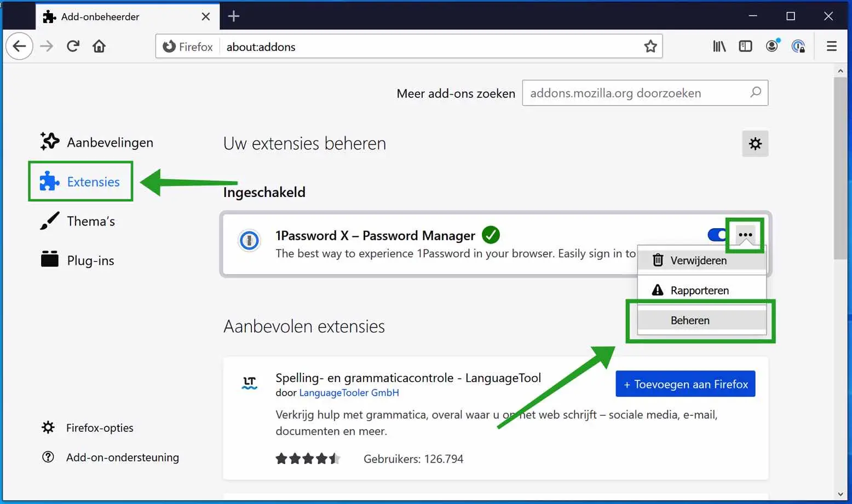Click the forward navigation arrow

pos(47,47)
